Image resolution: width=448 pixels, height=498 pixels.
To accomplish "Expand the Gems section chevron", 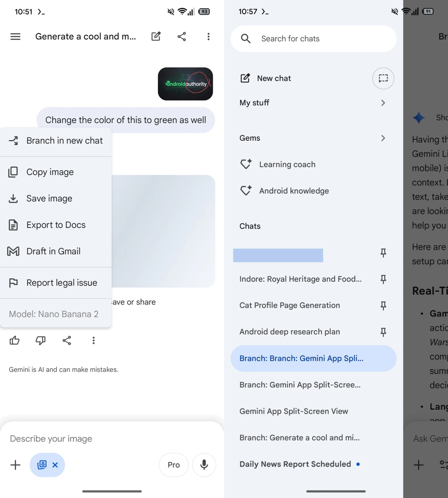I will tap(383, 138).
